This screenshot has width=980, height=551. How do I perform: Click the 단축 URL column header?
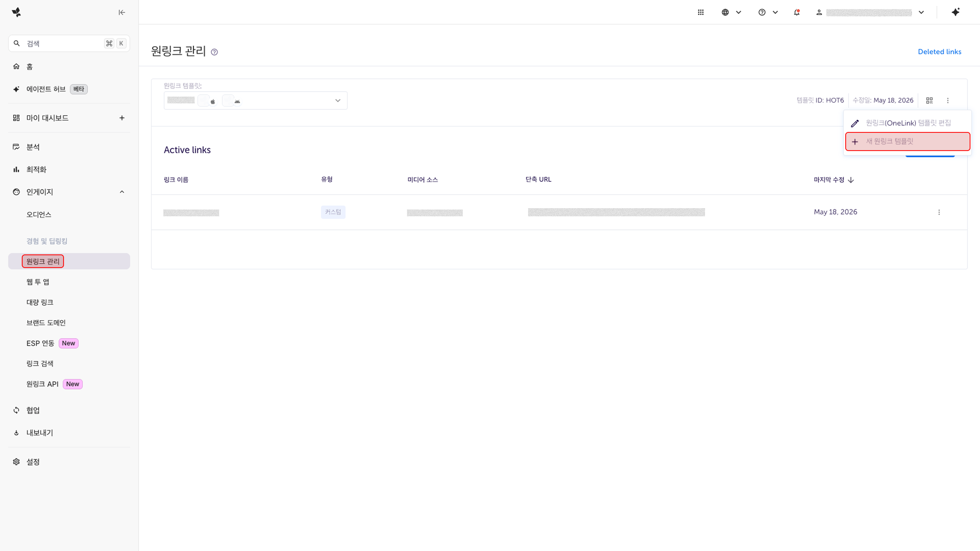click(x=539, y=180)
